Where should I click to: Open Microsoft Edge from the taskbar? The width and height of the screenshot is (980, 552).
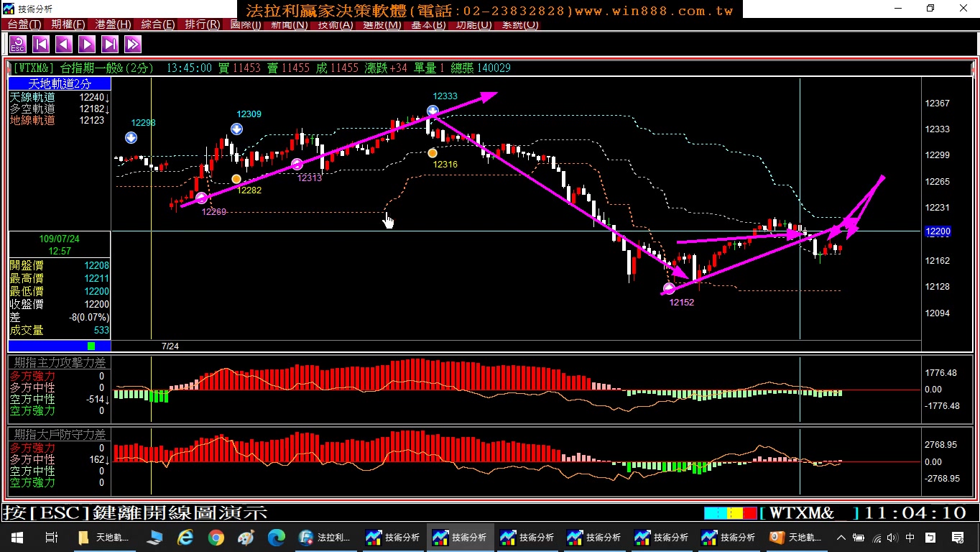point(277,538)
